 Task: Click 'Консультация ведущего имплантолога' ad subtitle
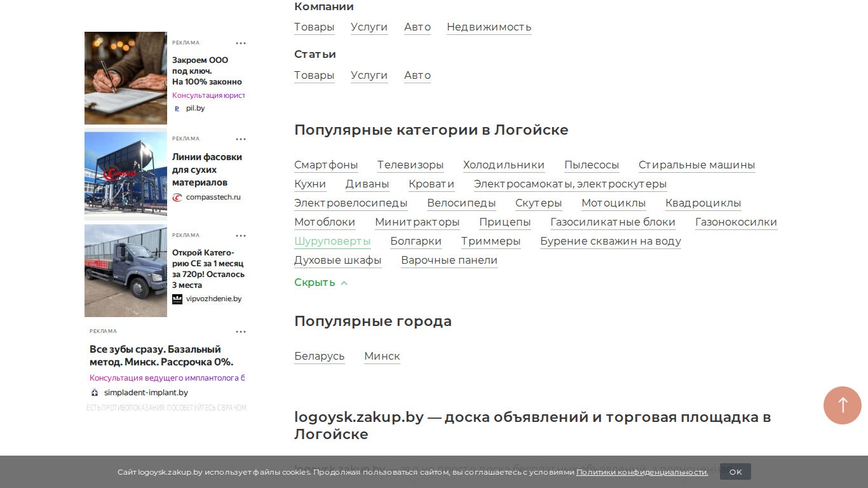[167, 378]
